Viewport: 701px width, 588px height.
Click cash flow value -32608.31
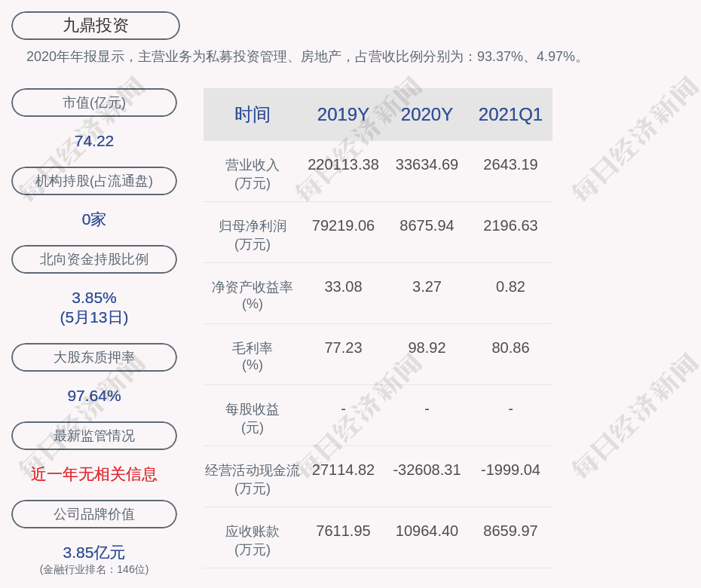point(427,470)
